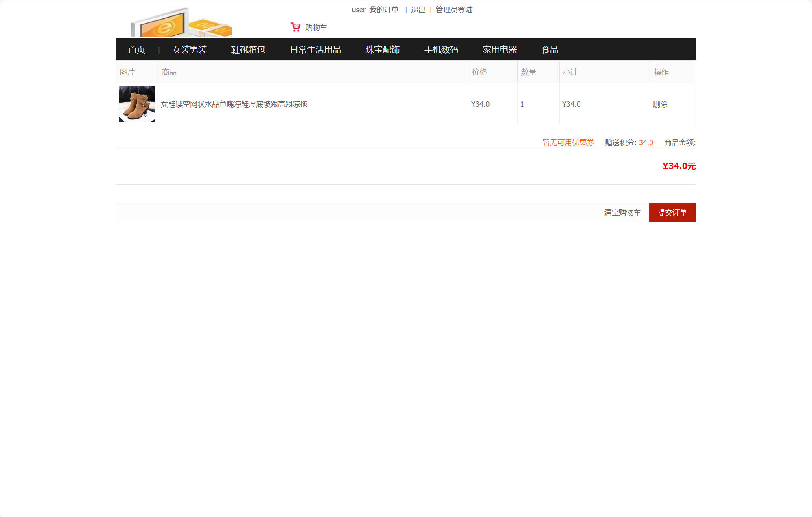Go to 管理员登陆 admin login
This screenshot has height=517, width=812.
click(454, 10)
